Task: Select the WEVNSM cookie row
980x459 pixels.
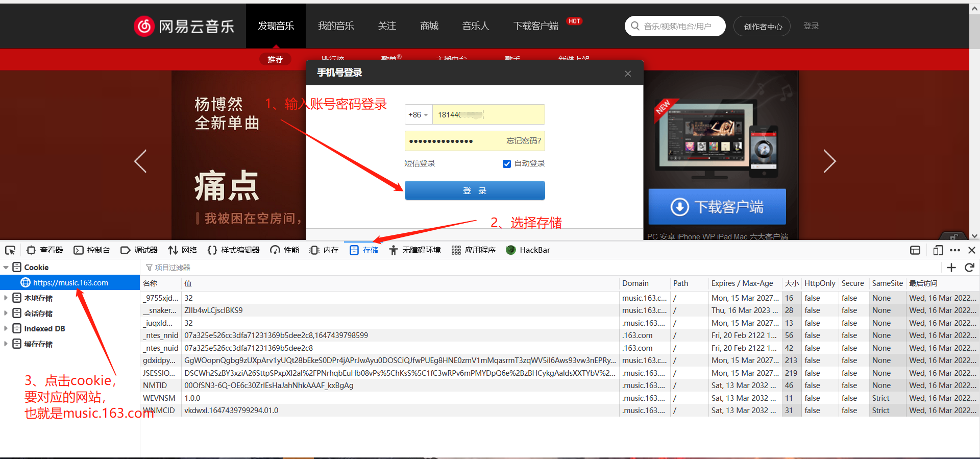Action: click(560, 398)
